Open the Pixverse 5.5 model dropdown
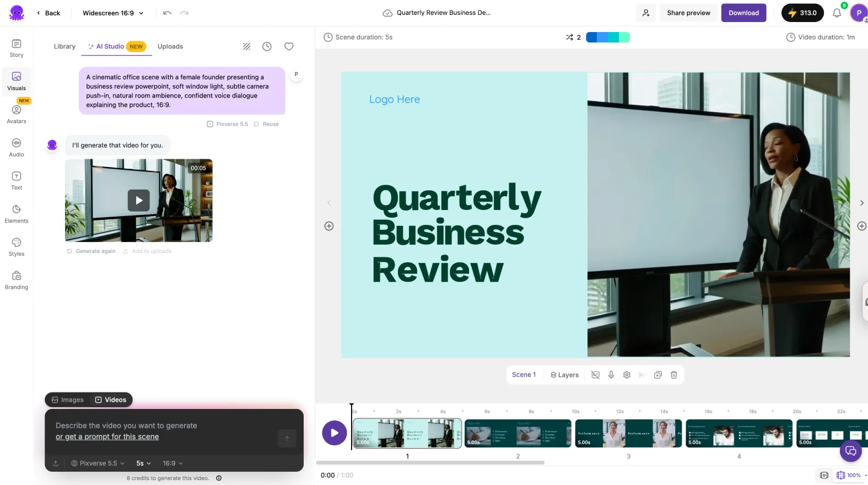This screenshot has height=485, width=868. (98, 464)
